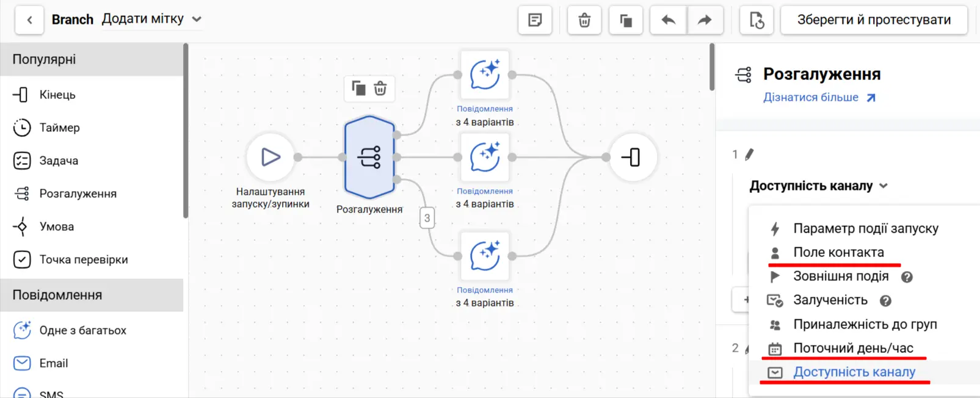980x398 pixels.
Task: Delete node using trash icon above Розгалуження
Action: (x=380, y=89)
